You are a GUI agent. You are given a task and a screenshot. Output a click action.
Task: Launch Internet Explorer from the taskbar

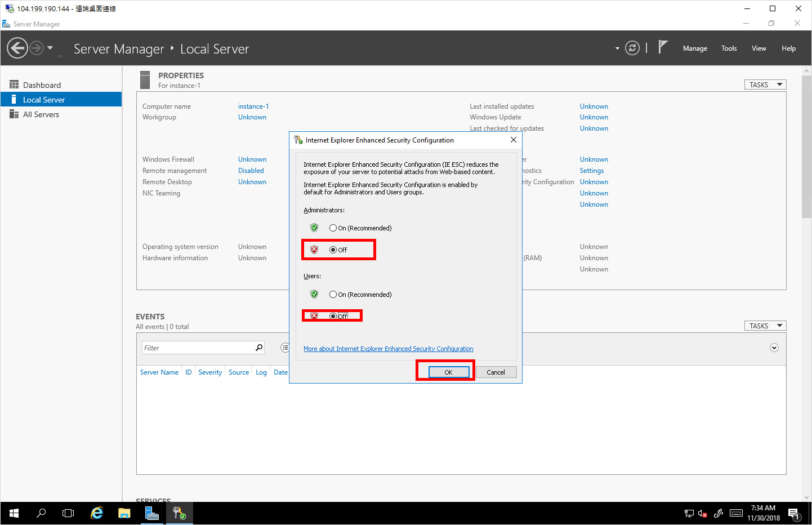(x=97, y=513)
